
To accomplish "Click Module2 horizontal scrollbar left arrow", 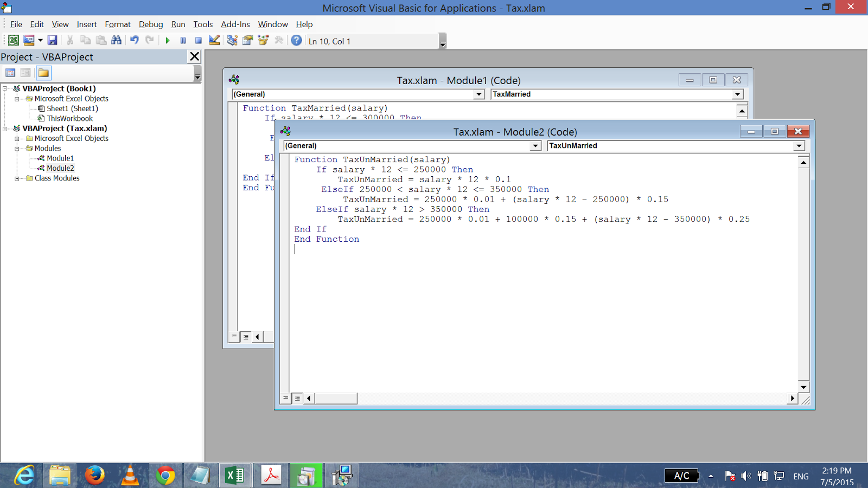I will [x=309, y=399].
